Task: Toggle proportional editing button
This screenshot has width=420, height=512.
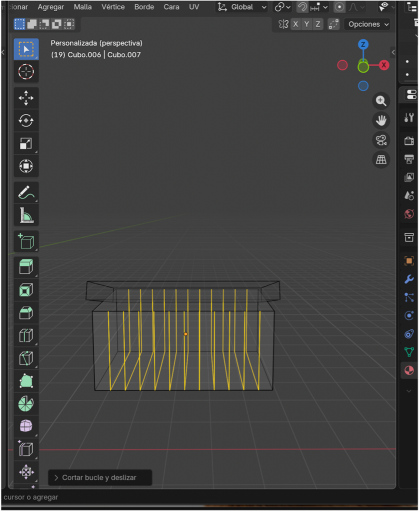Action: 339,7
